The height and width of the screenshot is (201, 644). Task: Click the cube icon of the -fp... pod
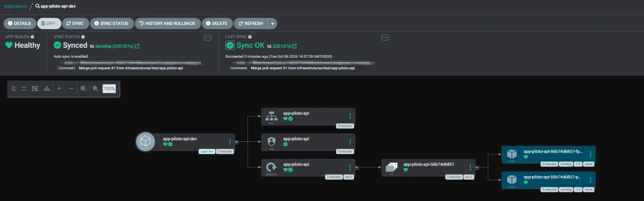512,154
